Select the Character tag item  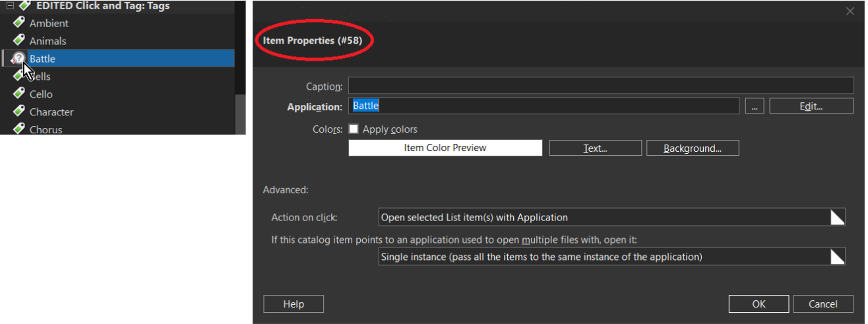point(51,112)
